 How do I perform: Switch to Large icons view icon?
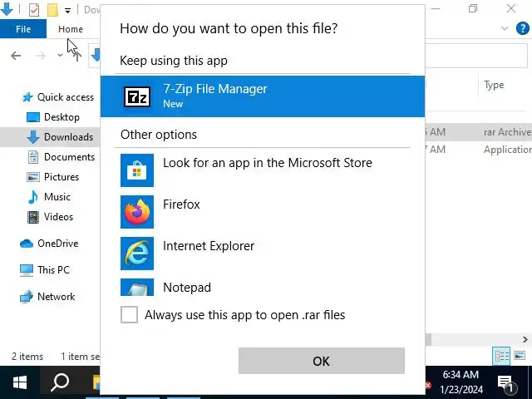tap(520, 356)
